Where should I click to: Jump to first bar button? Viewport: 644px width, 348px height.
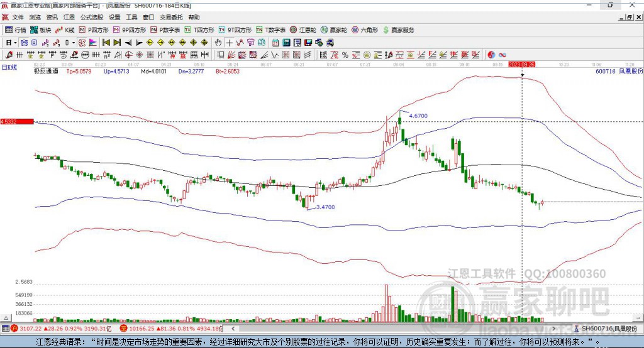point(106,43)
